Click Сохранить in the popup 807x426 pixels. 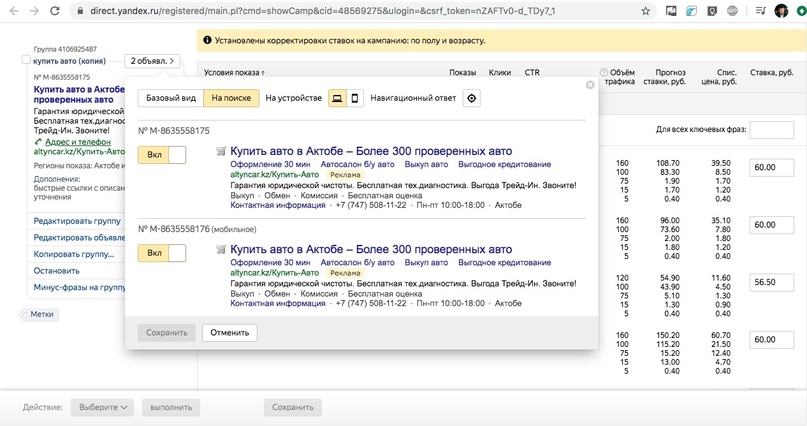click(167, 333)
